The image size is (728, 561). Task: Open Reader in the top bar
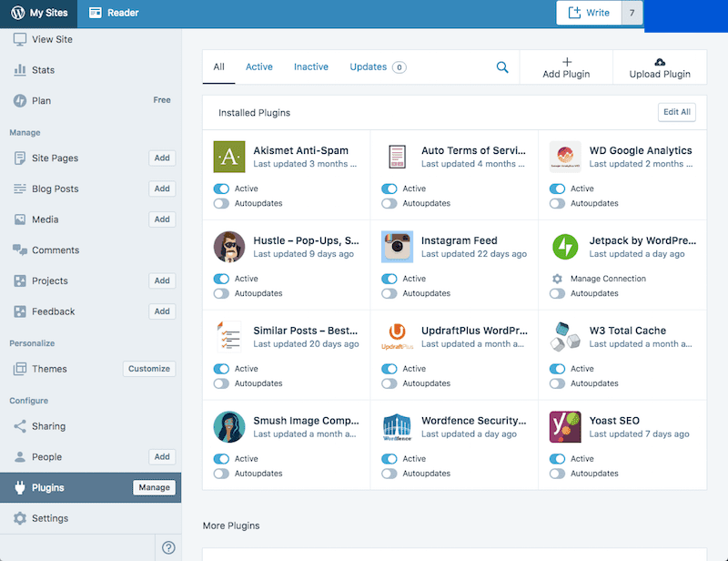coord(114,13)
